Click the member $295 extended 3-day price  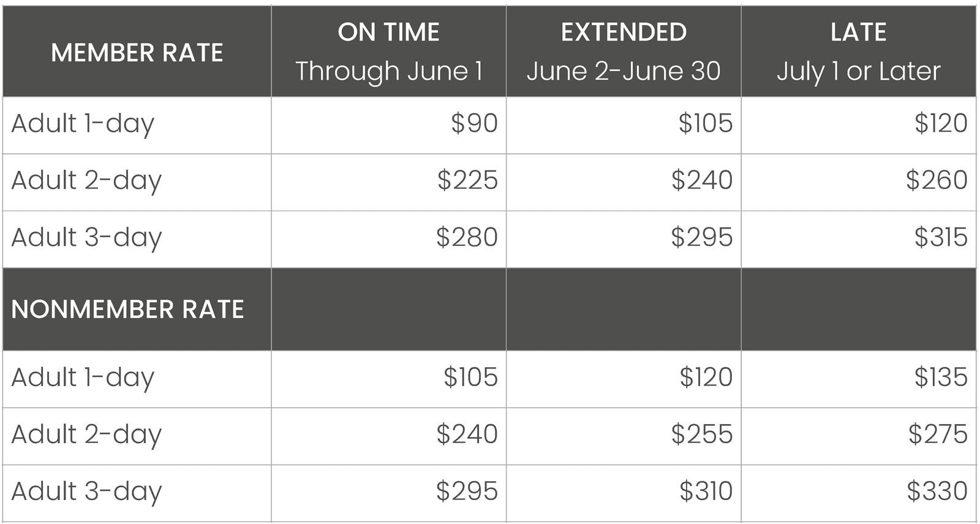(x=702, y=237)
